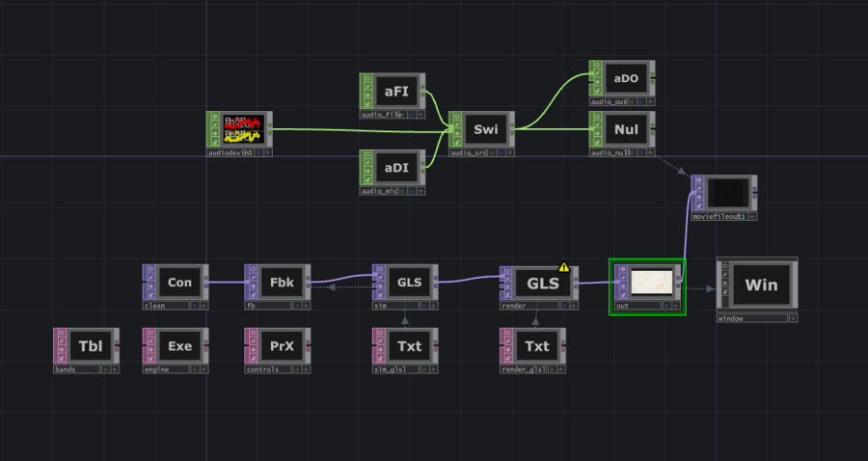
Task: Click the yellow warning triangle on render node
Action: tap(563, 267)
